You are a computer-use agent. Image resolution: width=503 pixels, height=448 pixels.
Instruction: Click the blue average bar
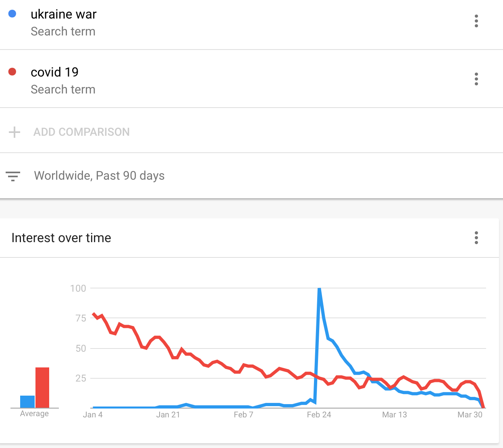(x=27, y=402)
